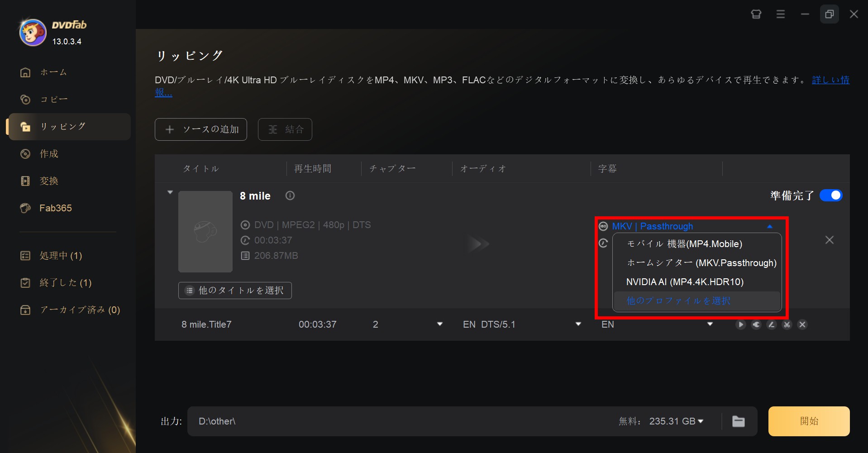Remove 8 mile.Title7 with round X

(x=802, y=324)
